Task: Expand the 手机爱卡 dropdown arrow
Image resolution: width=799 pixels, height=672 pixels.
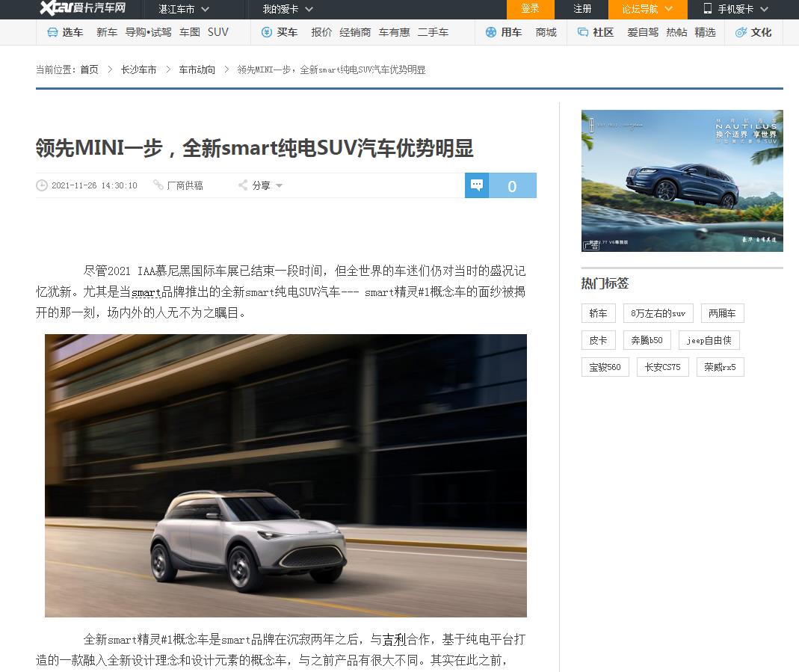Action: [x=764, y=9]
